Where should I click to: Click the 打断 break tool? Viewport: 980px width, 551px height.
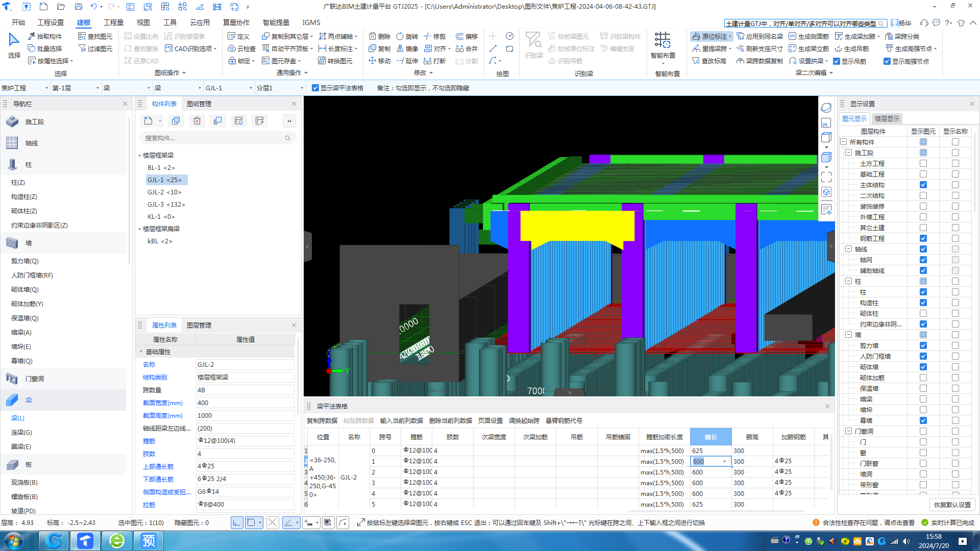[x=434, y=61]
